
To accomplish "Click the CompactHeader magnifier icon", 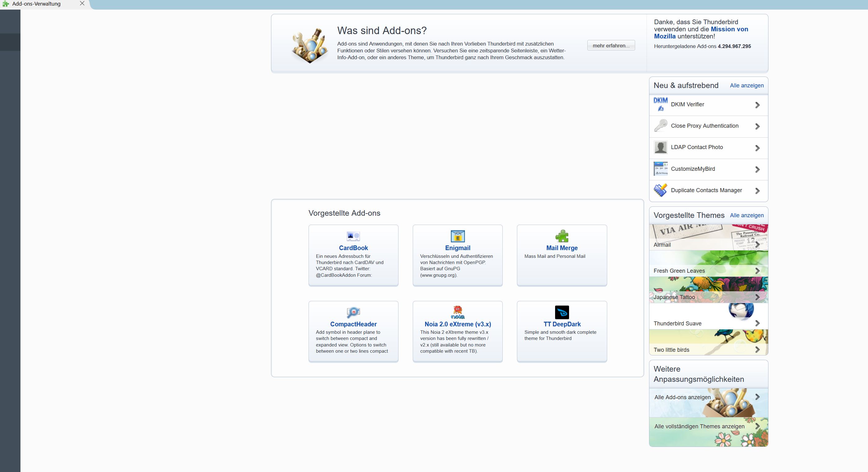I will pos(353,312).
